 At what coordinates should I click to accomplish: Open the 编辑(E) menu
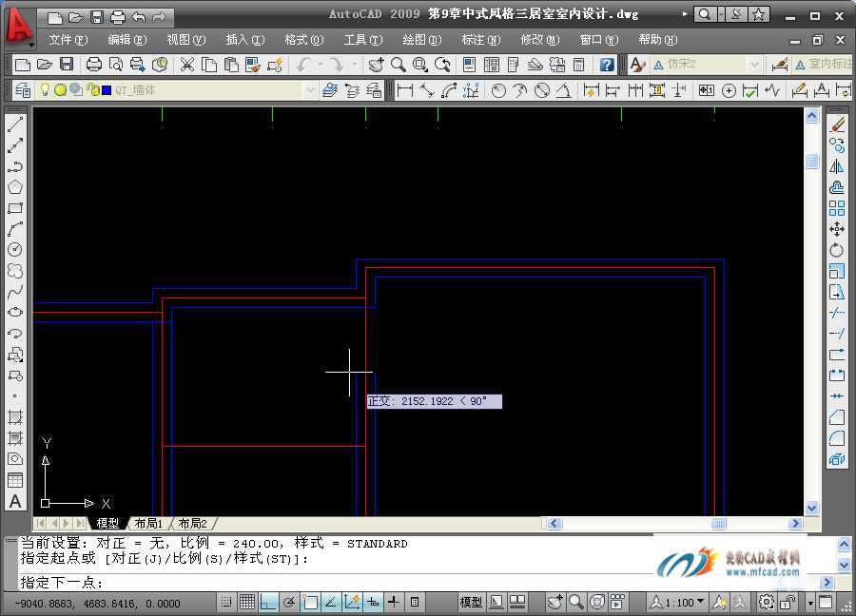click(127, 40)
